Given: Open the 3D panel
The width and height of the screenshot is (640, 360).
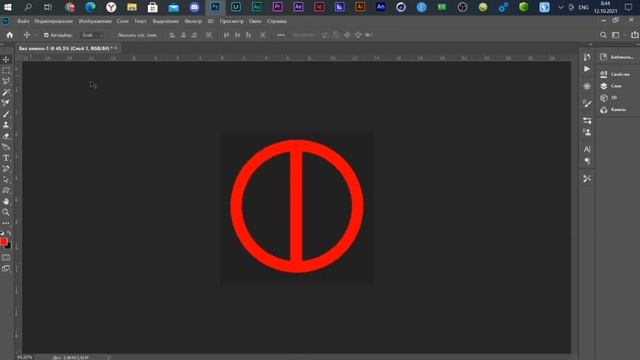Looking at the screenshot, I should point(609,98).
